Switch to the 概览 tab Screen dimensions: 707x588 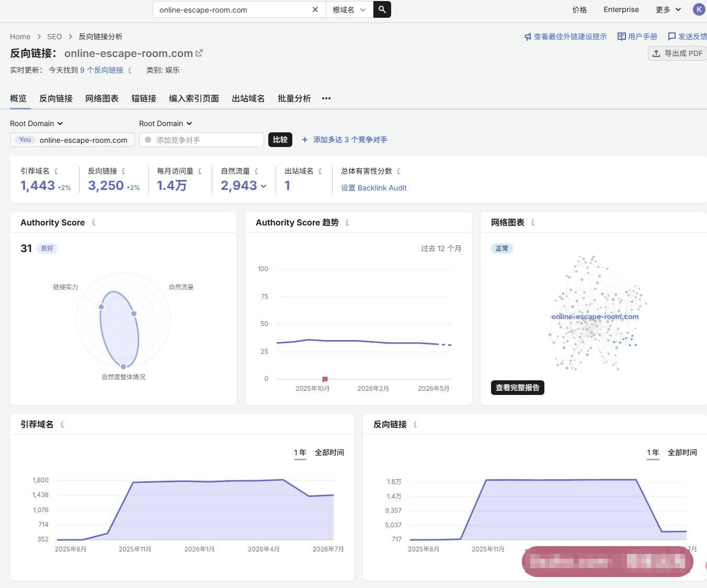(18, 98)
